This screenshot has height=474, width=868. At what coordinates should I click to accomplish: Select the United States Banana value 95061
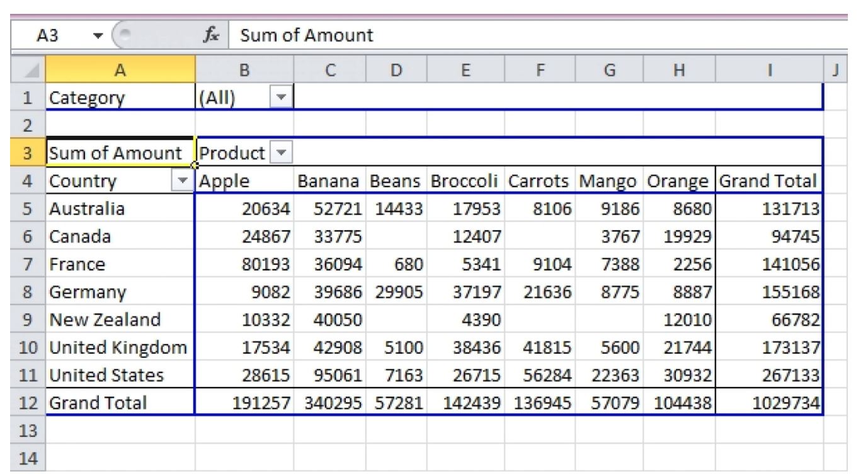(x=329, y=375)
